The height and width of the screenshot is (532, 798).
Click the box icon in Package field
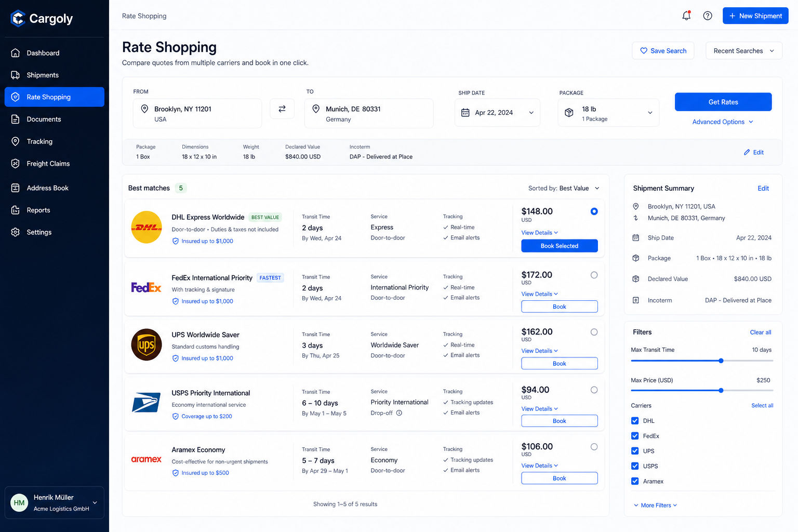tap(569, 112)
